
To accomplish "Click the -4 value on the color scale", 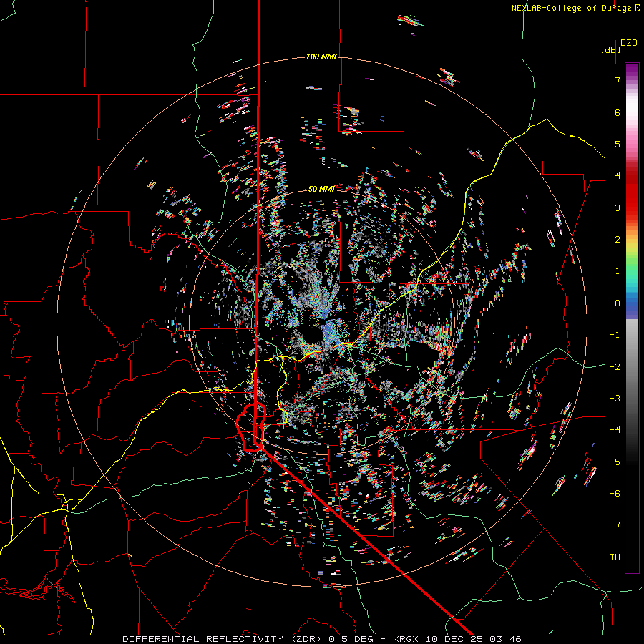I will [615, 430].
